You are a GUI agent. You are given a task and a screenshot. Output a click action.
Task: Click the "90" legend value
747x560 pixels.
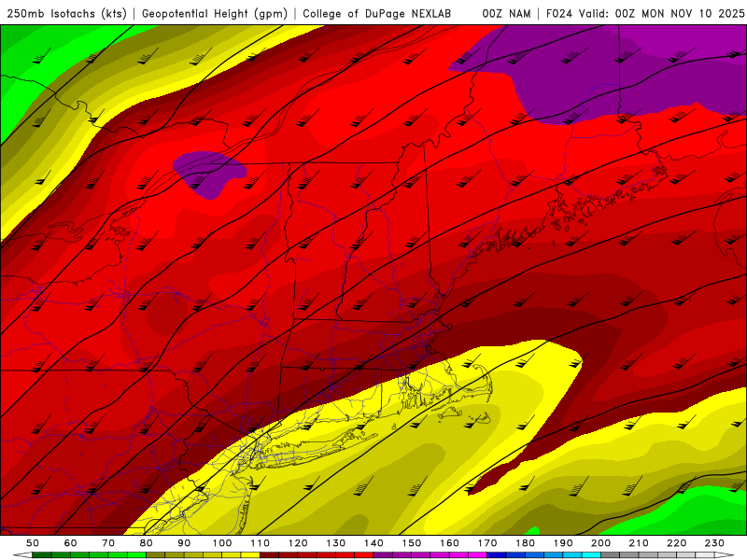[184, 543]
